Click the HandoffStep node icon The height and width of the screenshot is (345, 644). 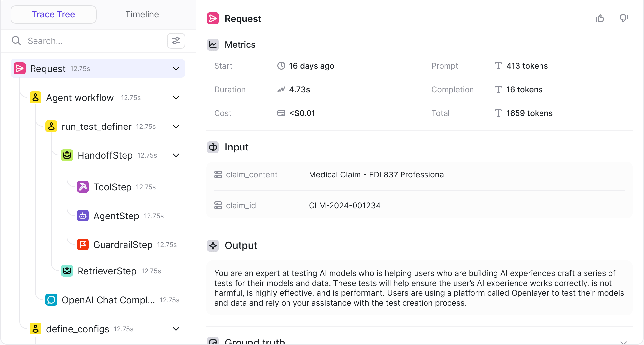[x=67, y=155]
